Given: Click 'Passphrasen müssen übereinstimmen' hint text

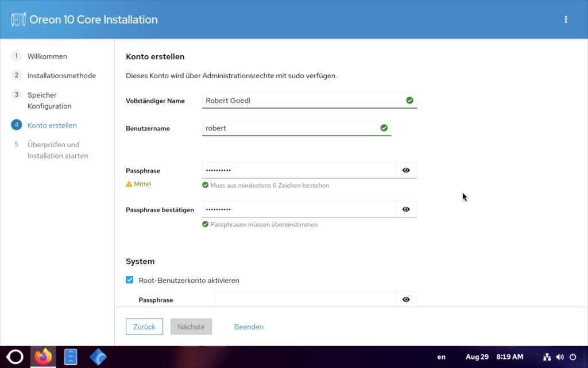Looking at the screenshot, I should 264,225.
